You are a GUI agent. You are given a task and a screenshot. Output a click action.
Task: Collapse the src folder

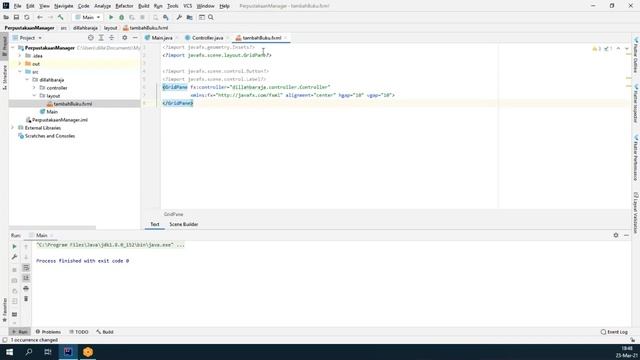tap(20, 72)
